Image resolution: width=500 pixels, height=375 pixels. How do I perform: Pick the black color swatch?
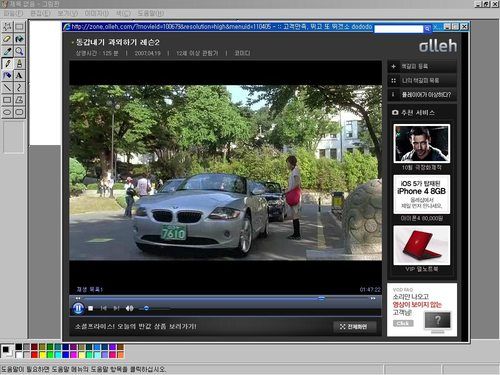pyautogui.click(x=19, y=347)
